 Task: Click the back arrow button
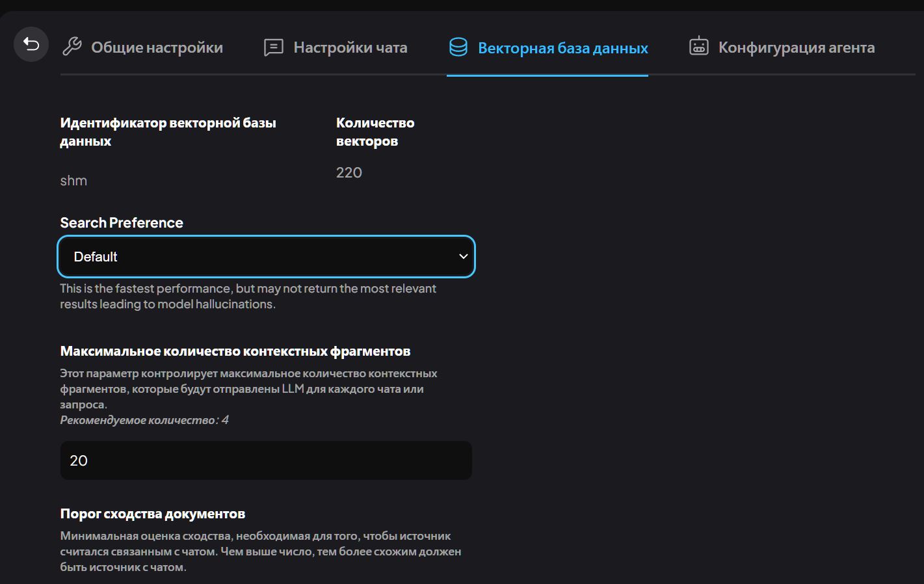pos(31,44)
